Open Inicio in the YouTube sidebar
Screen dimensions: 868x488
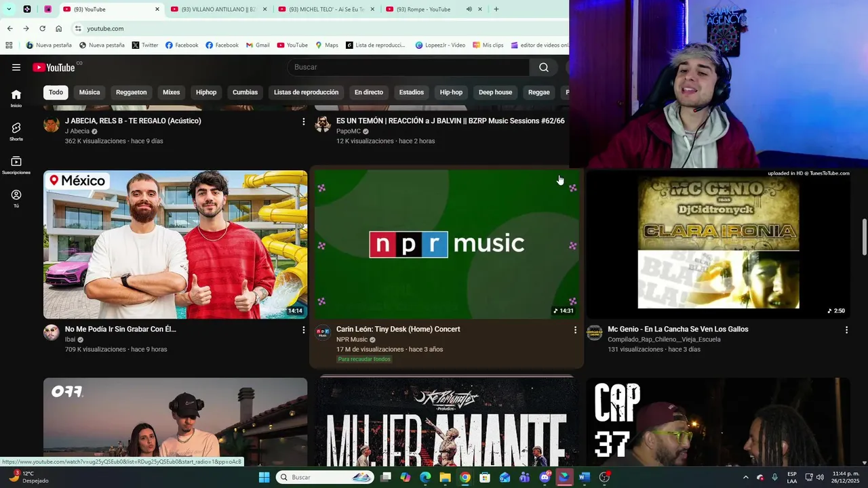tap(16, 98)
